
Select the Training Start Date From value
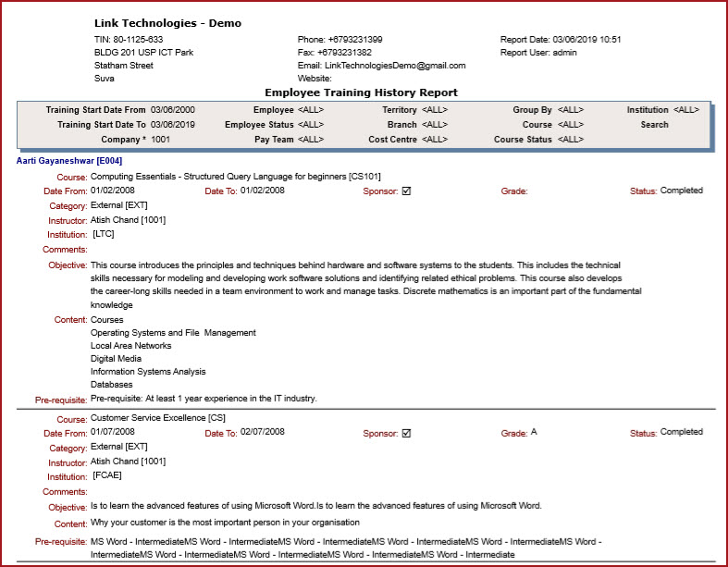(x=173, y=110)
